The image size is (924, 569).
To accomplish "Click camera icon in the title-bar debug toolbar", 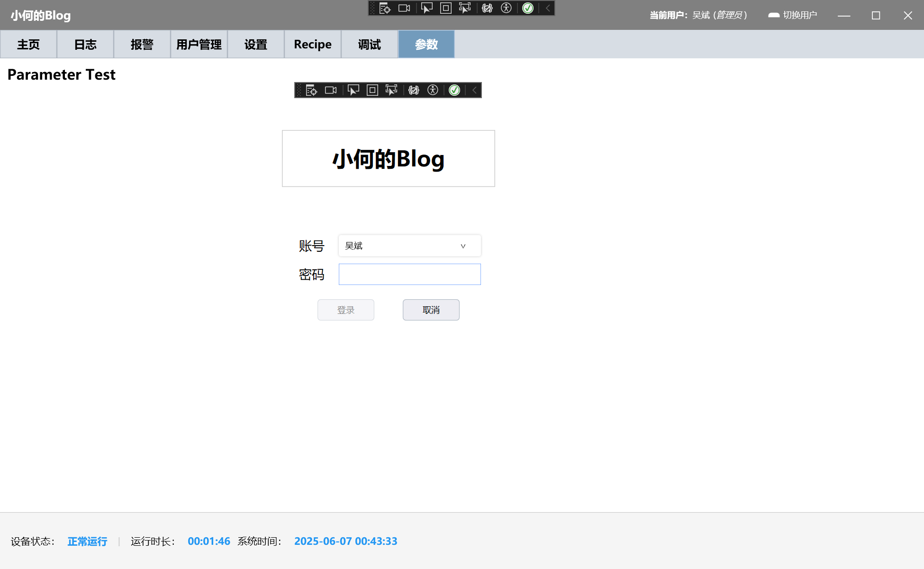I will pos(404,8).
